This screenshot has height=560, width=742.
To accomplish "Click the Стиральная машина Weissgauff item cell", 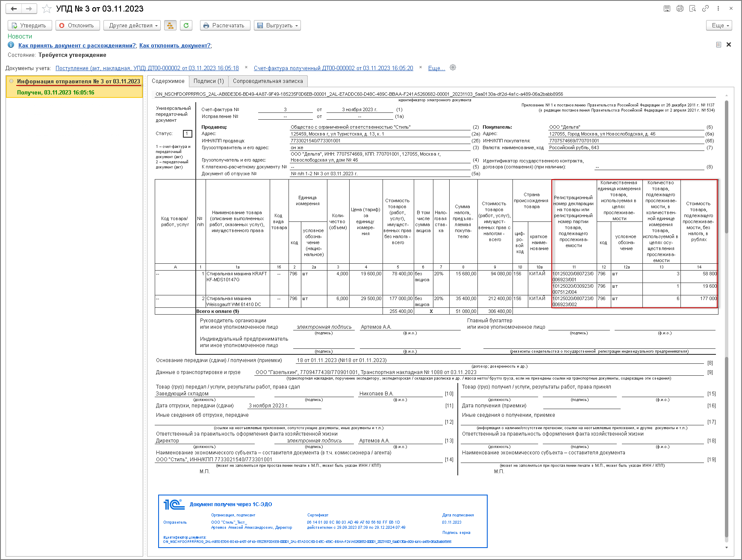I will [x=238, y=301].
